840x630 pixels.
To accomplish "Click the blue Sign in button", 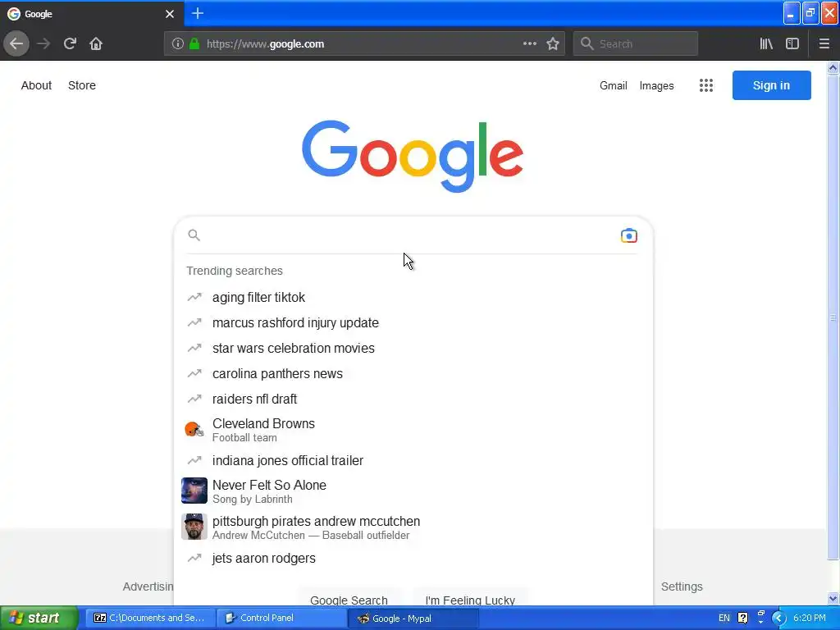I will [771, 85].
